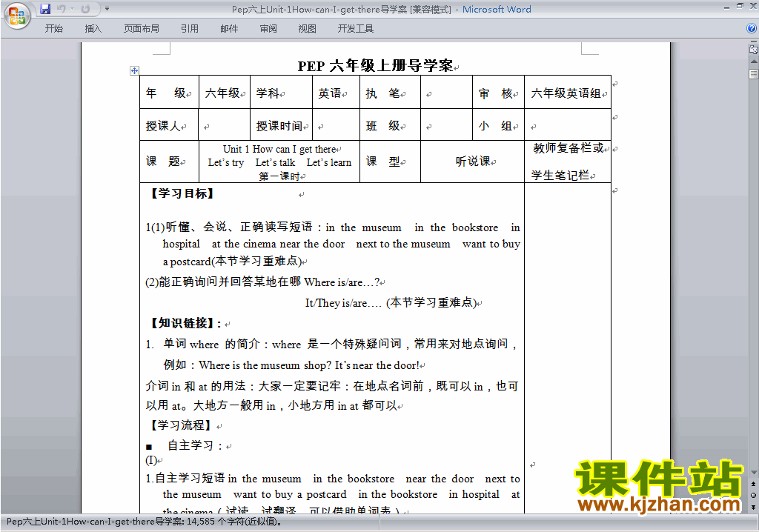The height and width of the screenshot is (532, 759).
Task: Open Customize Quick Access Toolbar dropdown
Action: point(107,9)
